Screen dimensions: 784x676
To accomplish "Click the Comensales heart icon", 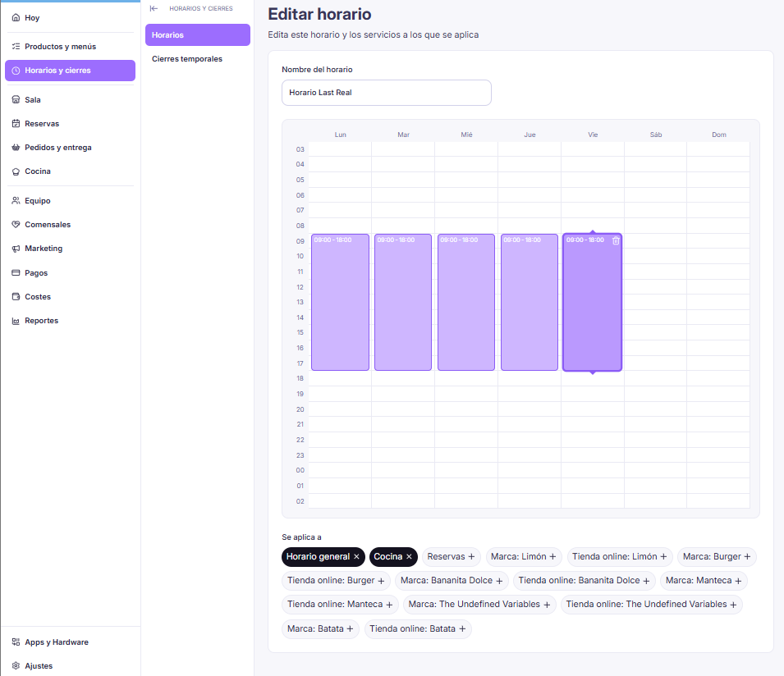I will coord(16,224).
